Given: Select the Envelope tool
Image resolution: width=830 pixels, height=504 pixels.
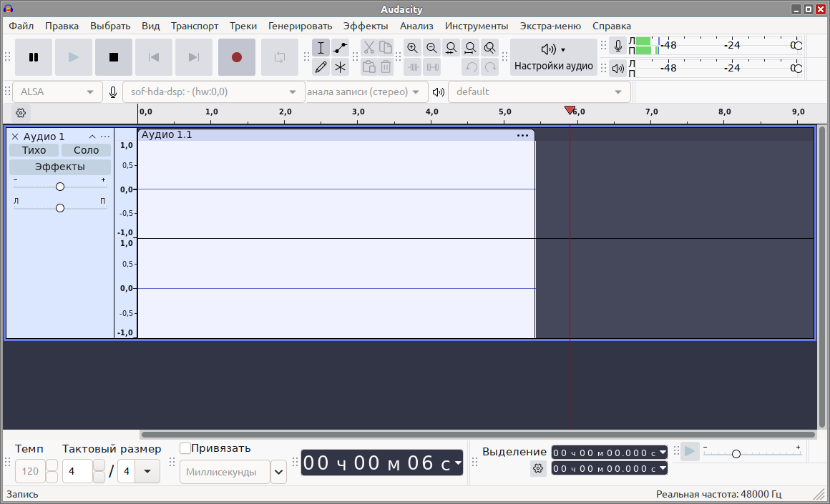Looking at the screenshot, I should pos(341,48).
